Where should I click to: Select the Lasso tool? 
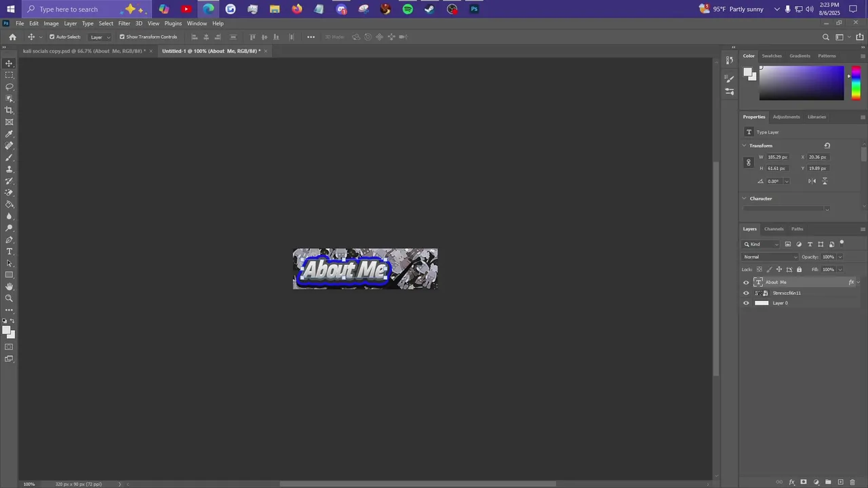[x=9, y=87]
